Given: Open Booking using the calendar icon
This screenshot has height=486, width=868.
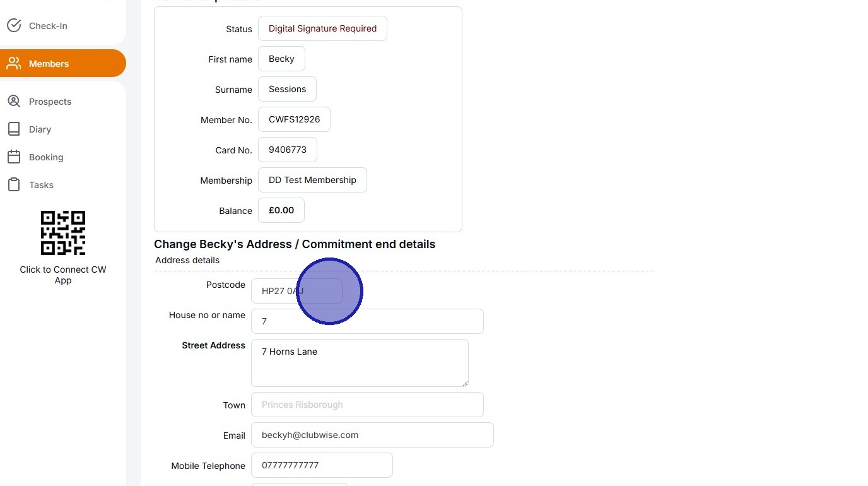Looking at the screenshot, I should point(14,157).
